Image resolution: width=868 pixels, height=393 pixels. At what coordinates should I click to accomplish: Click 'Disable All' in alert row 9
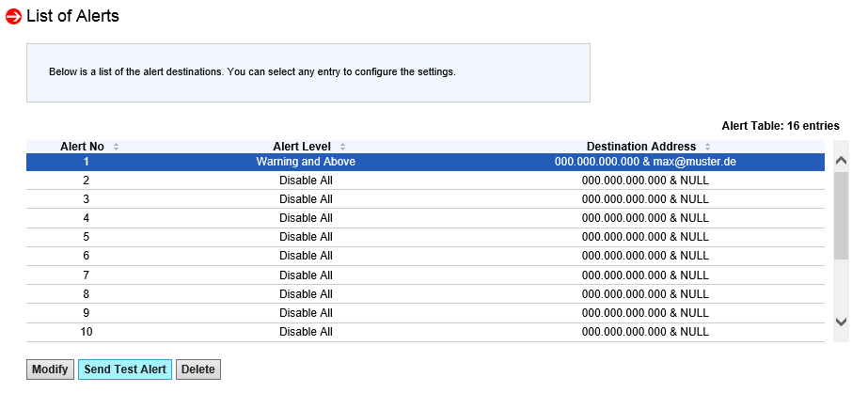click(306, 313)
